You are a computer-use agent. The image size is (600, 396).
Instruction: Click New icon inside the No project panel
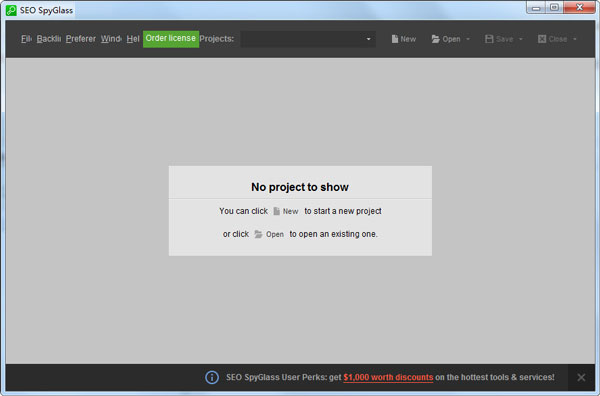point(276,211)
